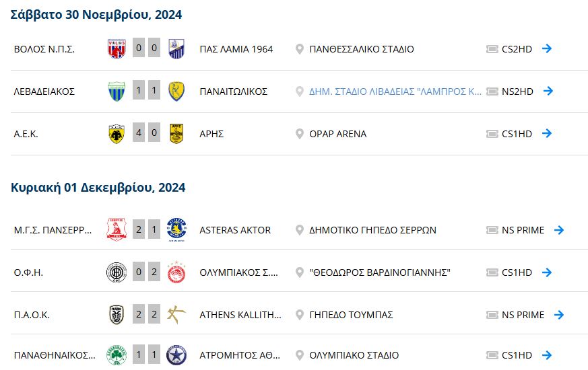Click the Α.Ε.Κ. yellow eagle crest
The height and width of the screenshot is (370, 588).
(117, 134)
